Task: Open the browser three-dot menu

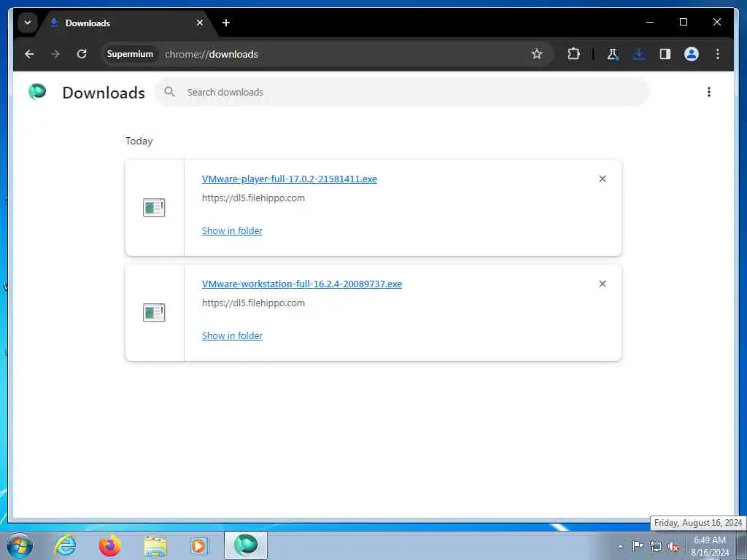Action: (x=718, y=54)
